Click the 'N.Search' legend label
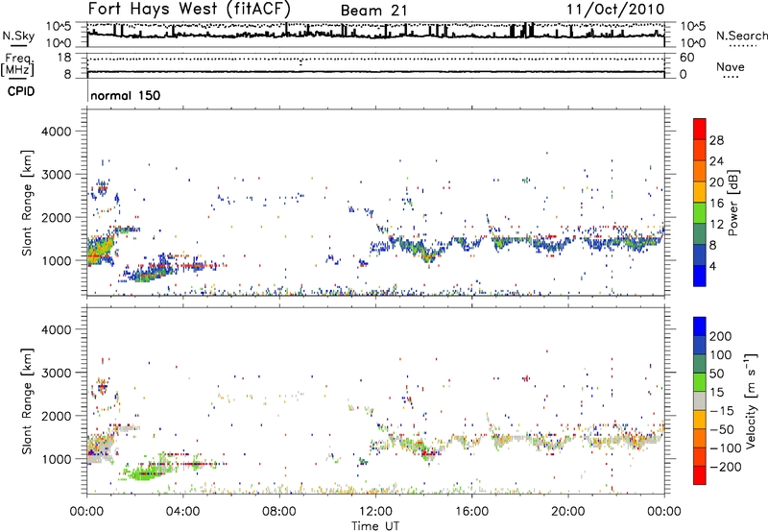The width and height of the screenshot is (768, 532). pyautogui.click(x=741, y=36)
